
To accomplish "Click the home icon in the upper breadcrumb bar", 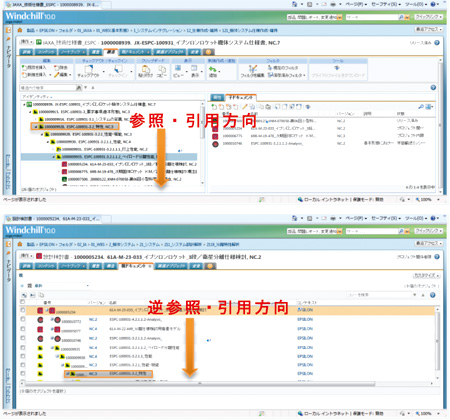I will click(x=20, y=30).
